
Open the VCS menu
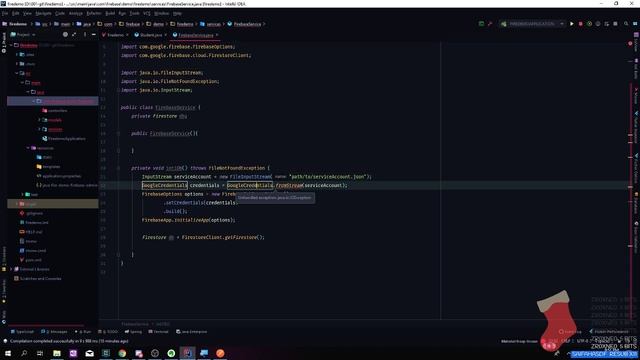point(147,13)
